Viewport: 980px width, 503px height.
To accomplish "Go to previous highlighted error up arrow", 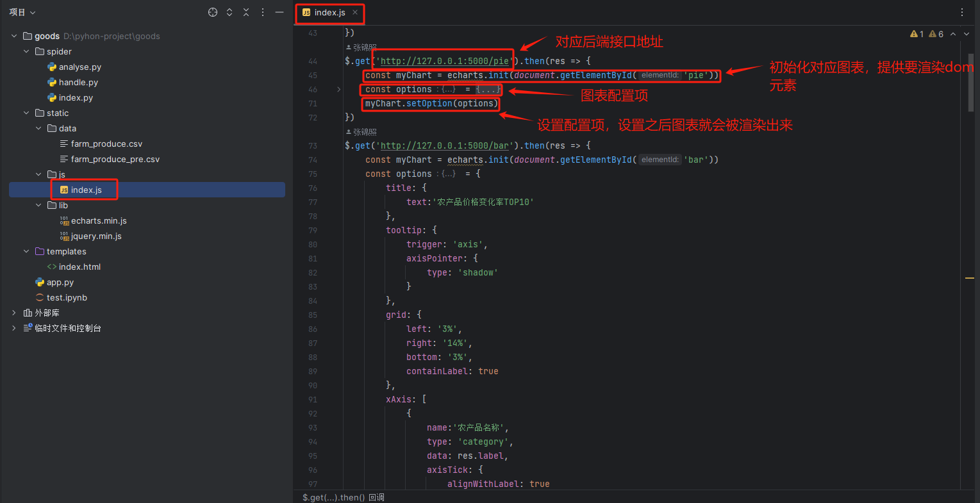I will pos(953,34).
